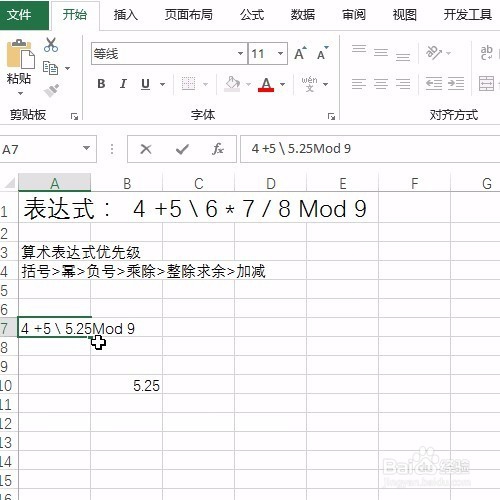Toggle Italic formatting

click(123, 84)
